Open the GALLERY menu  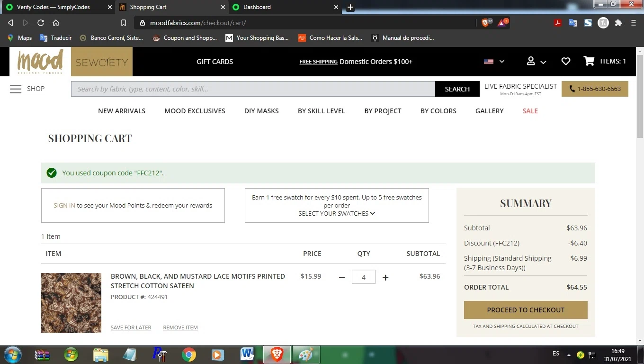click(x=490, y=111)
